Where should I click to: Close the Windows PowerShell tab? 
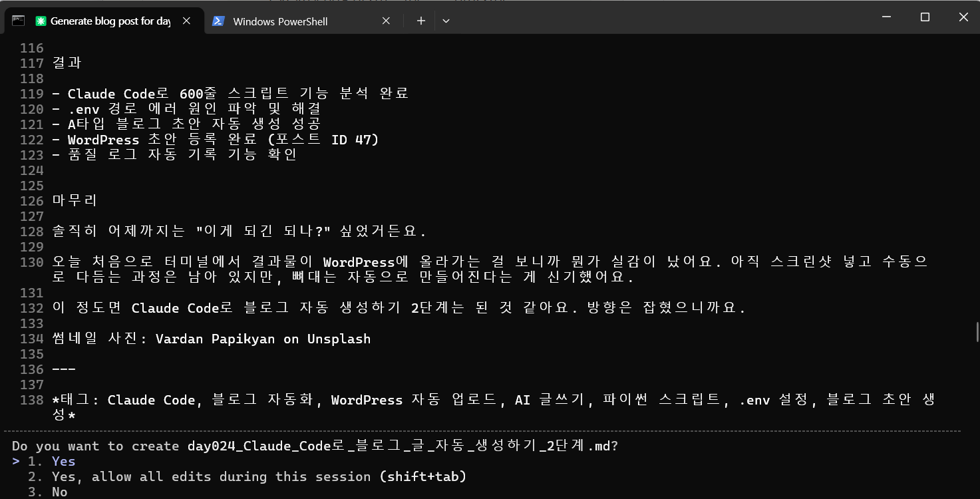[386, 21]
